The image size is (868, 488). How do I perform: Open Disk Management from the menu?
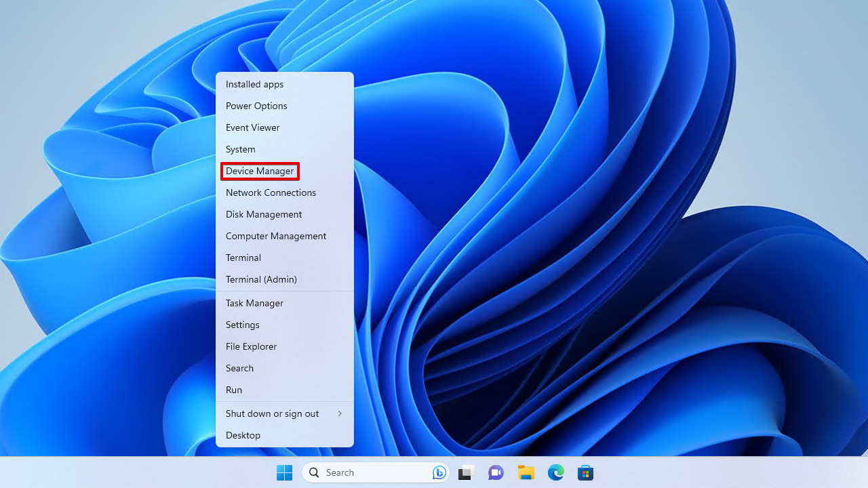click(264, 214)
